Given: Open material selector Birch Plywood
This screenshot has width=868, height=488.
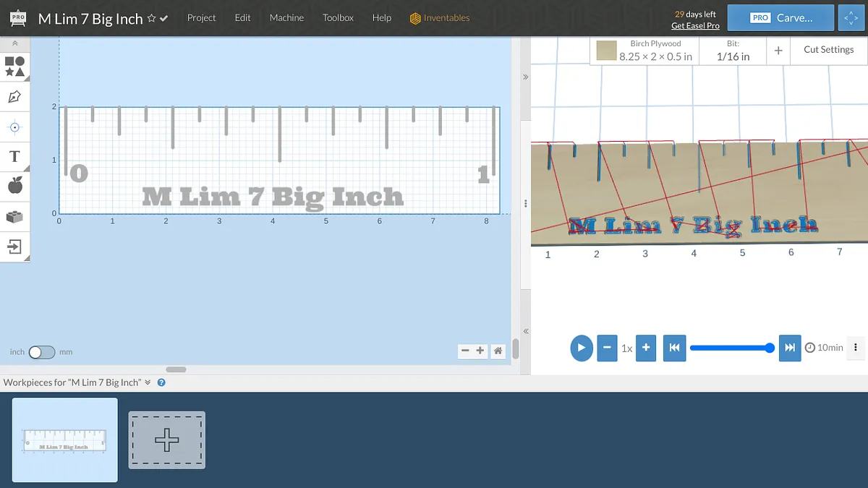Looking at the screenshot, I should pyautogui.click(x=643, y=51).
